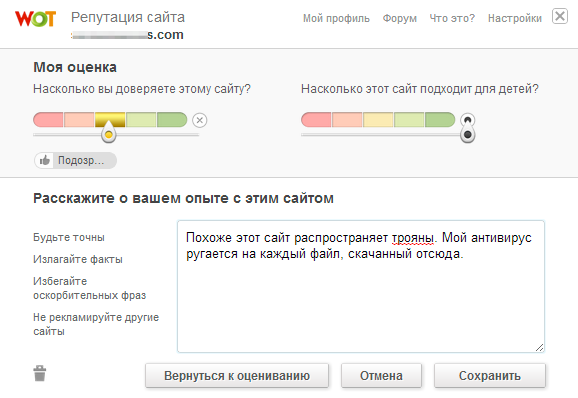Select light orange segment on trust bar
The height and width of the screenshot is (398, 578).
pos(79,120)
